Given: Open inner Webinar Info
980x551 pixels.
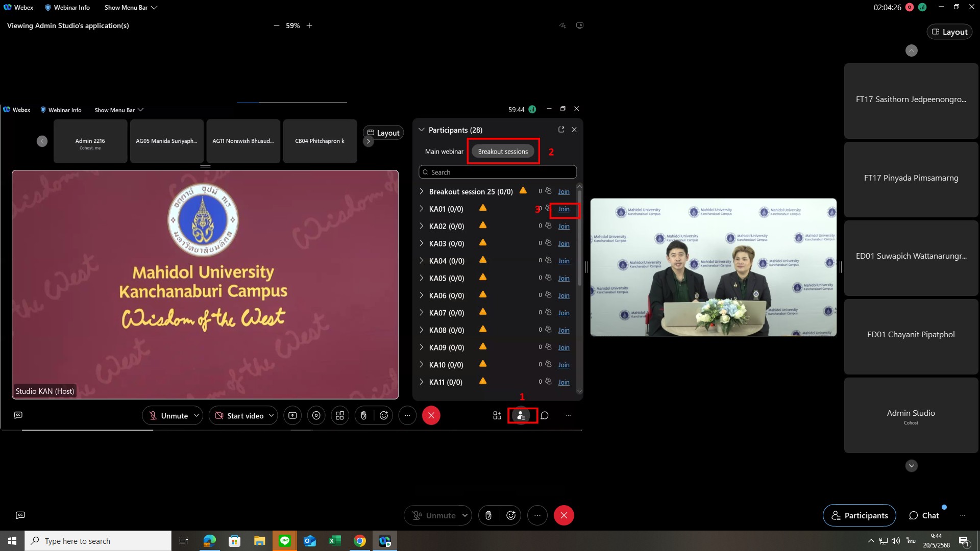Looking at the screenshot, I should (61, 110).
